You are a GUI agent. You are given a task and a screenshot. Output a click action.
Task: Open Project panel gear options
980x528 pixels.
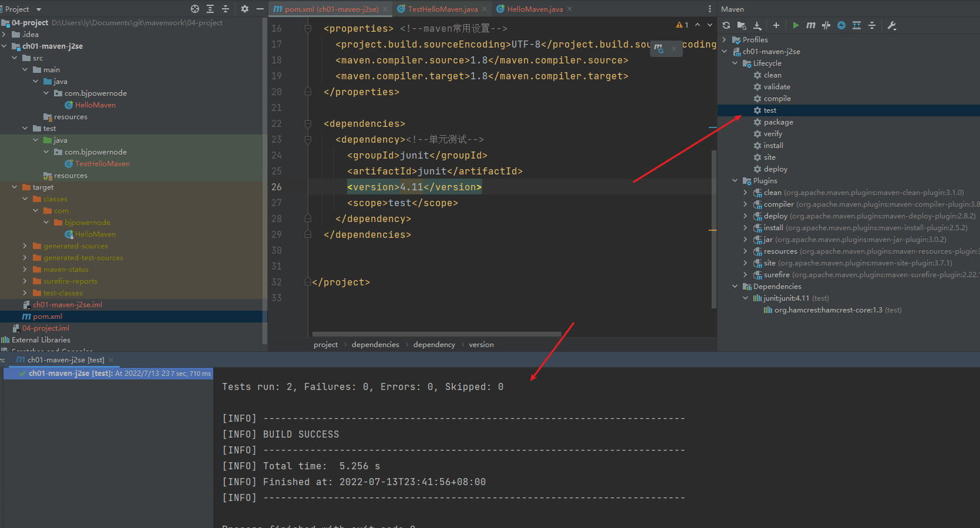[245, 9]
